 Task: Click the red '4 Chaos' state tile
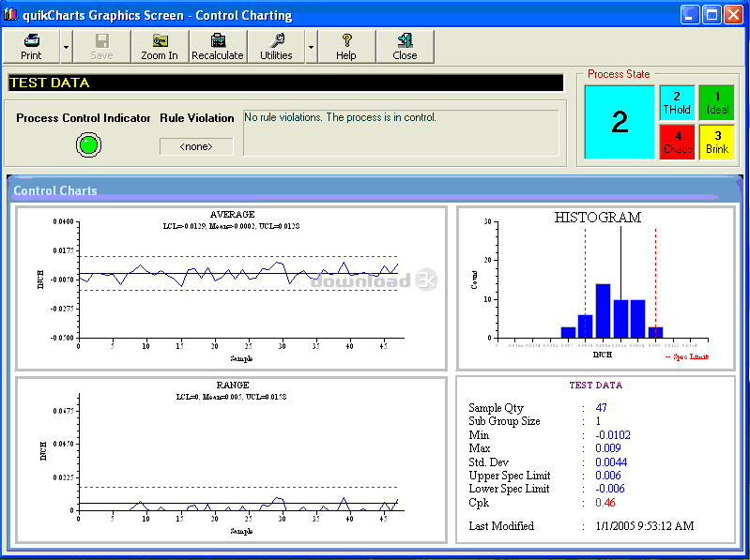coord(678,143)
